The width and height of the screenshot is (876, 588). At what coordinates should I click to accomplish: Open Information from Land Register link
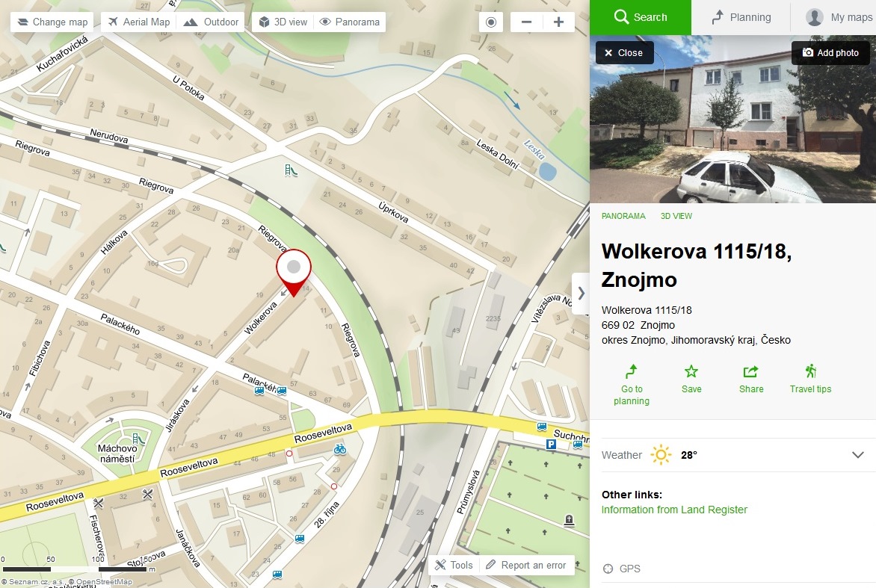pos(674,510)
